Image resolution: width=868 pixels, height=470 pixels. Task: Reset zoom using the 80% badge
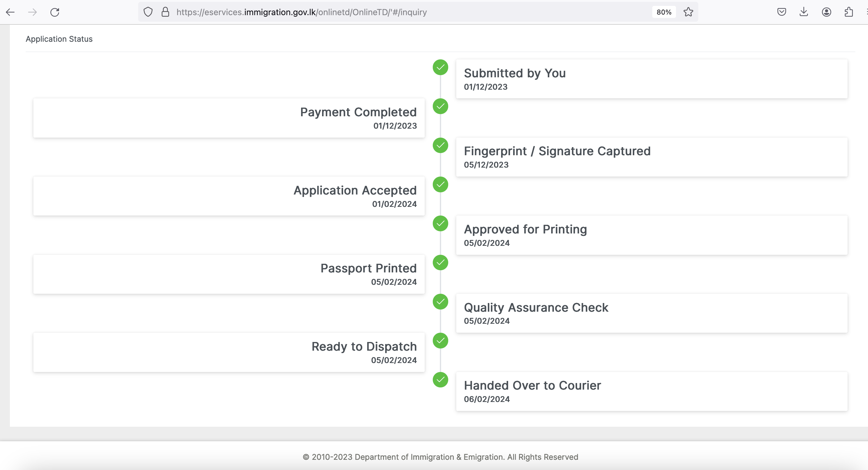[664, 12]
